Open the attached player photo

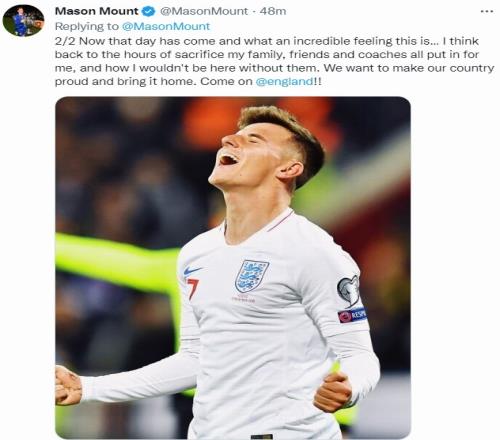[x=233, y=268]
